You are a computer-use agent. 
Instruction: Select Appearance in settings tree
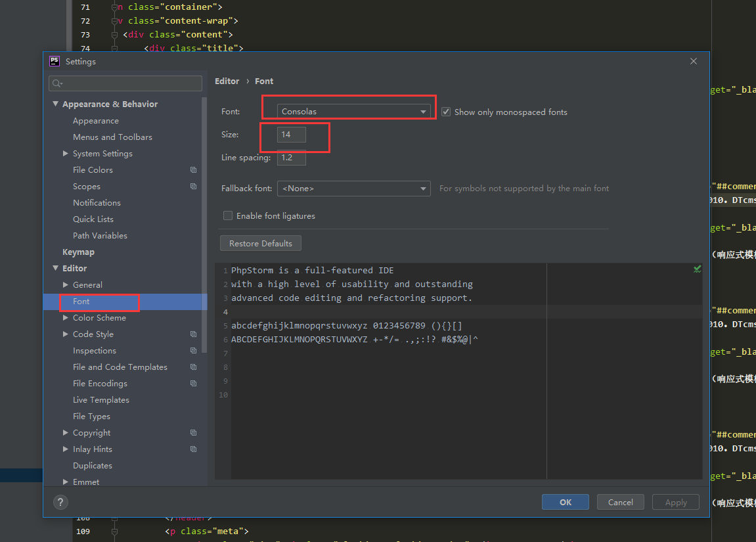tap(95, 120)
